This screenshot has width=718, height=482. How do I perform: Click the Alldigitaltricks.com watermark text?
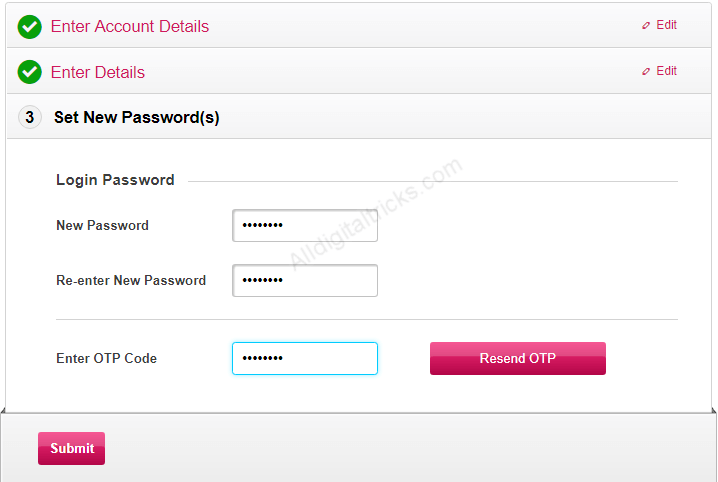(376, 213)
